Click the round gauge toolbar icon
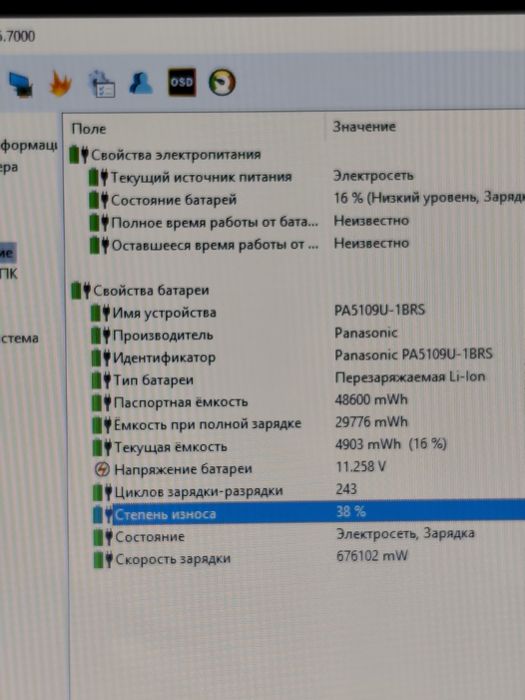This screenshot has width=525, height=700. [222, 82]
